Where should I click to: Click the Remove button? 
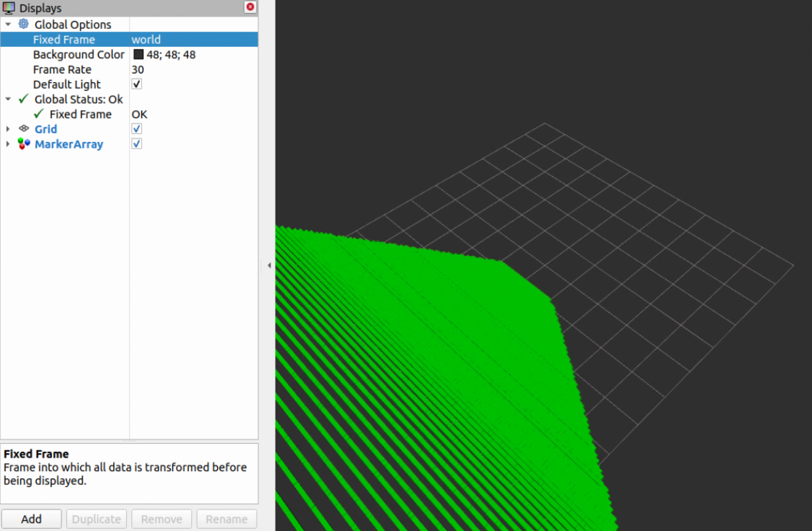click(161, 519)
